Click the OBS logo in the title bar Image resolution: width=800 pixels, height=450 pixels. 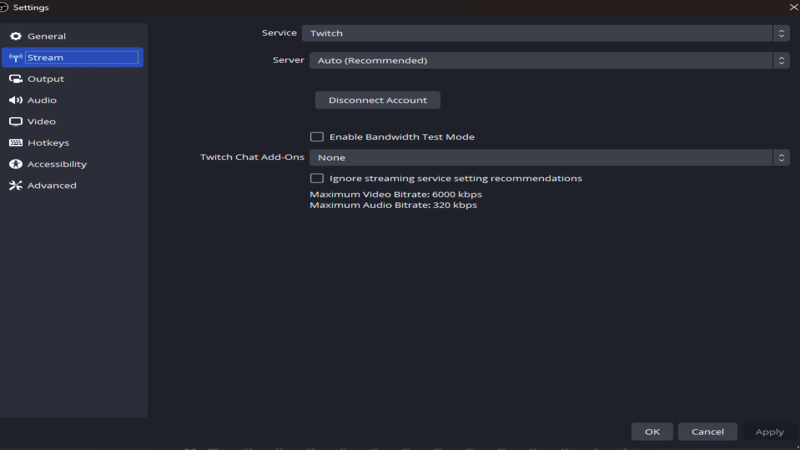click(x=4, y=7)
